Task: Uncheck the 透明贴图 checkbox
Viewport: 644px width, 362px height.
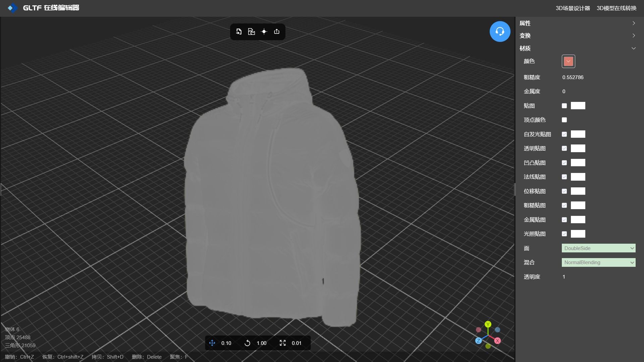Action: [x=564, y=148]
